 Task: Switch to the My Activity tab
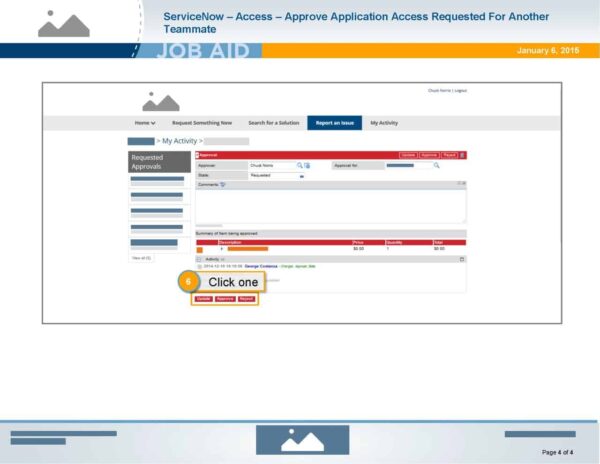tap(385, 123)
